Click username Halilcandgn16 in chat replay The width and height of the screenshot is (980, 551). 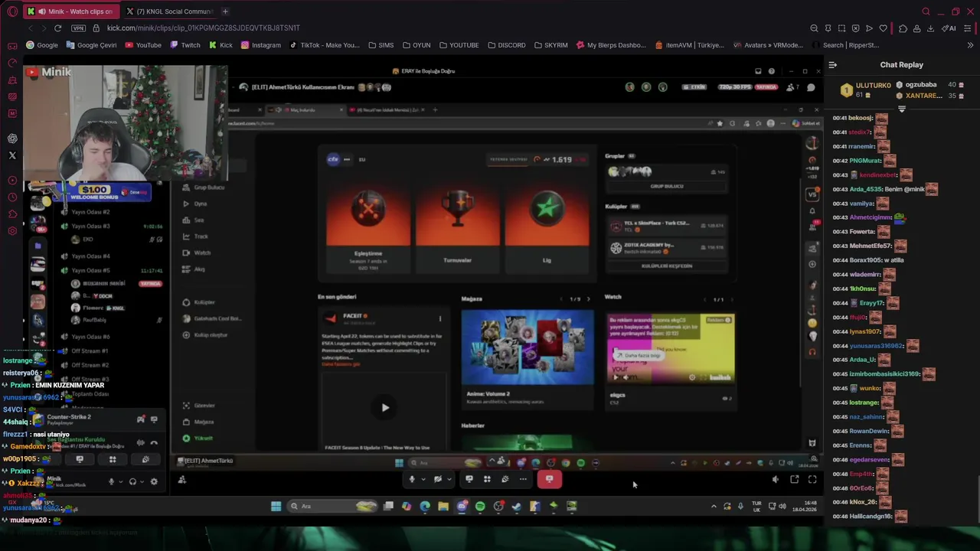coord(871,516)
